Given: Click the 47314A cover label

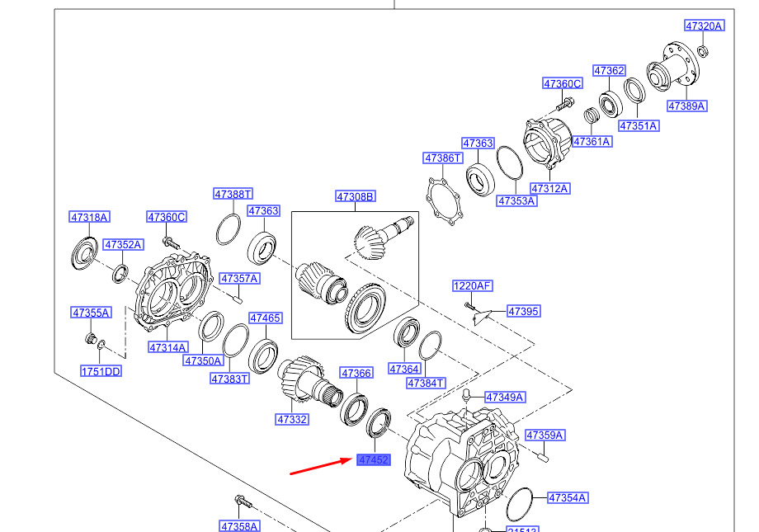Looking at the screenshot, I should [168, 347].
